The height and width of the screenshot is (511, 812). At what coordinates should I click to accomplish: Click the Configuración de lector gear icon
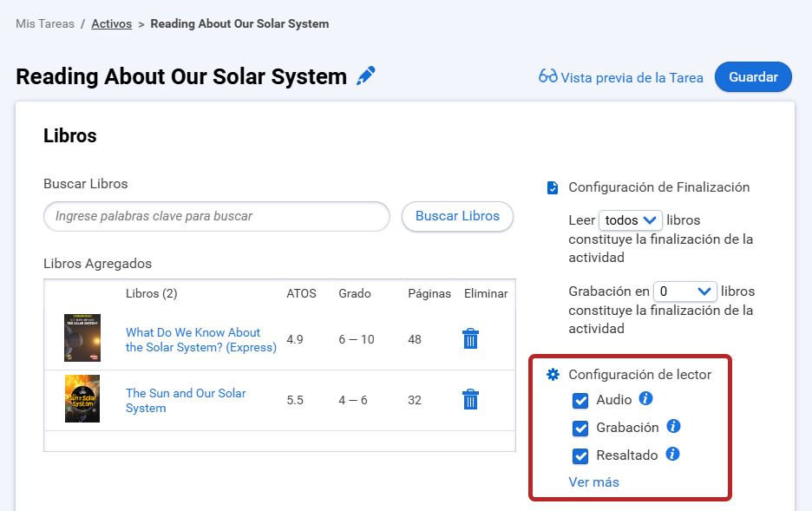click(553, 374)
